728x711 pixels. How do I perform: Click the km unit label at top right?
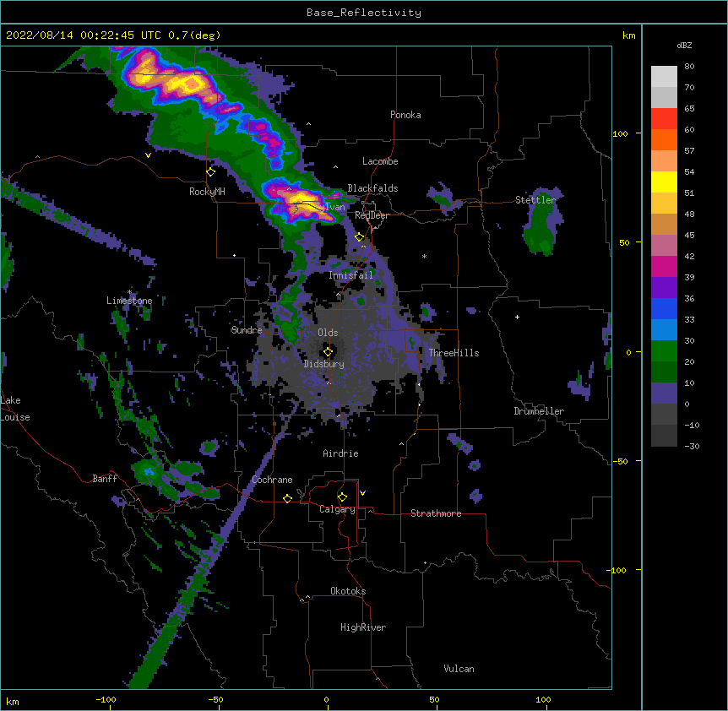pos(628,35)
